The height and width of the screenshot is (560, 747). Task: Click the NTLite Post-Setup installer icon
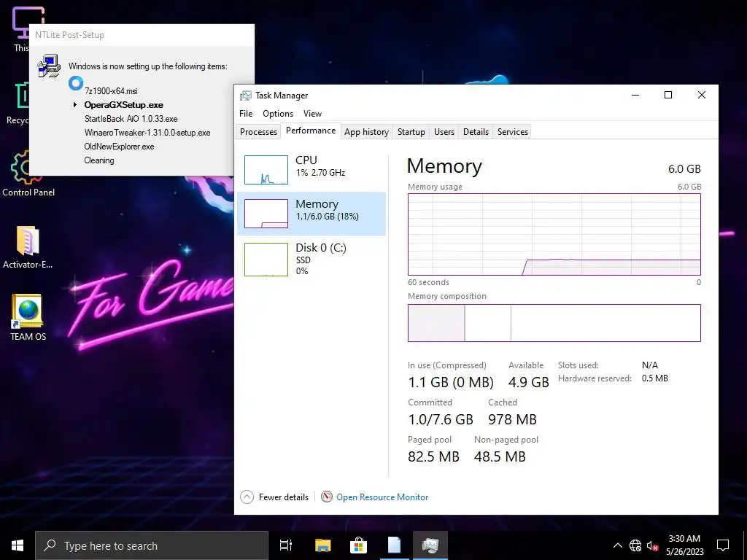coord(49,66)
